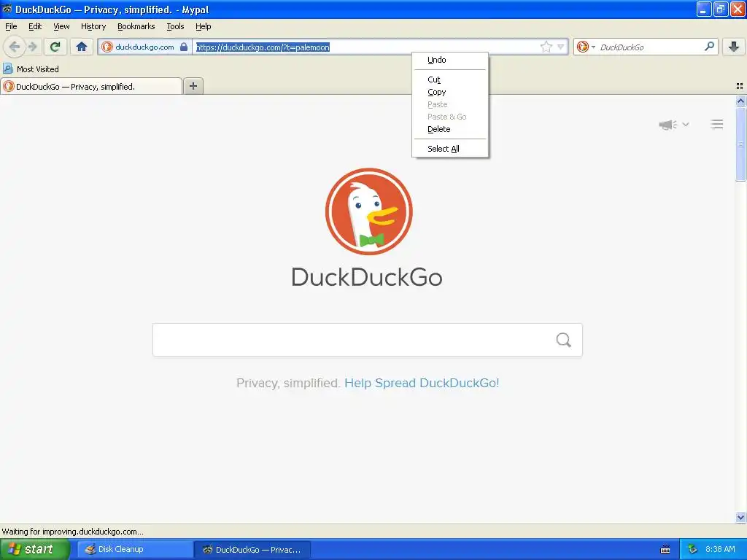Click the search magnifier in the toolbar search box

[x=709, y=47]
